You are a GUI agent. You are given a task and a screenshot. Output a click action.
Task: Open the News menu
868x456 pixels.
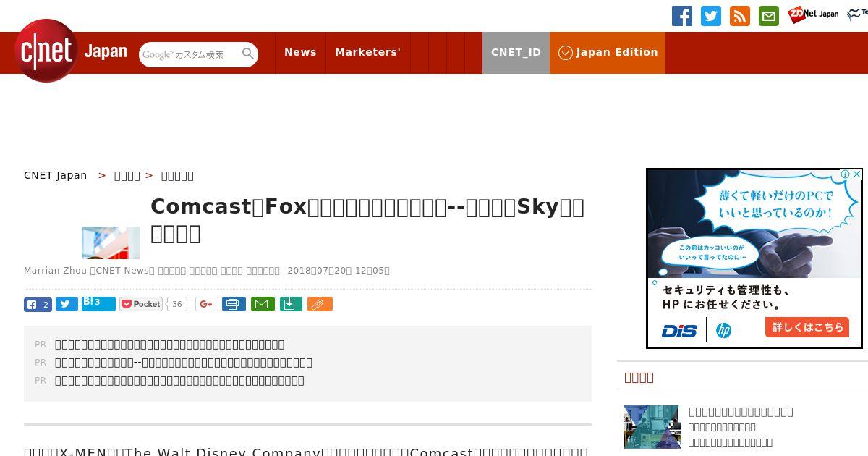pyautogui.click(x=300, y=53)
